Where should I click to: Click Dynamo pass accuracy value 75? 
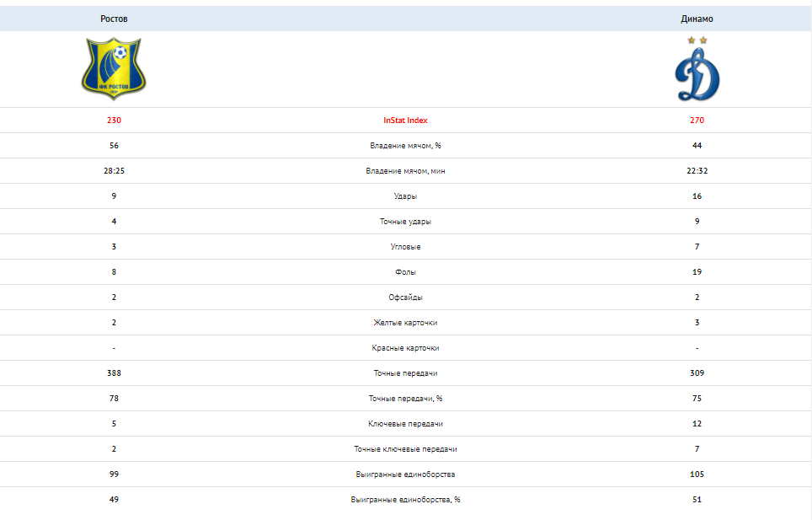(697, 399)
